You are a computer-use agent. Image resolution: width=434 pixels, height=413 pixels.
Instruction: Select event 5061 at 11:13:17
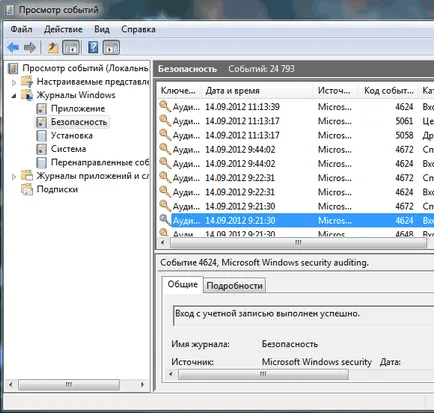(295, 121)
